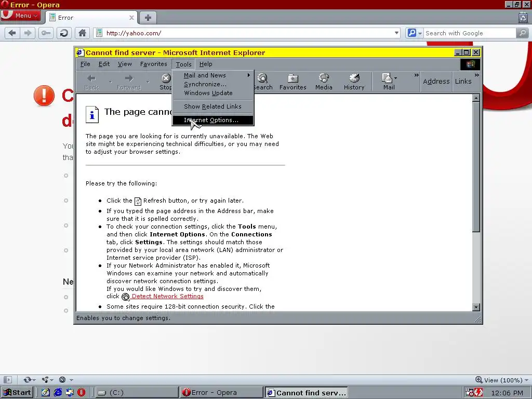
Task: Select Windows Update in the Tools menu
Action: [213, 93]
